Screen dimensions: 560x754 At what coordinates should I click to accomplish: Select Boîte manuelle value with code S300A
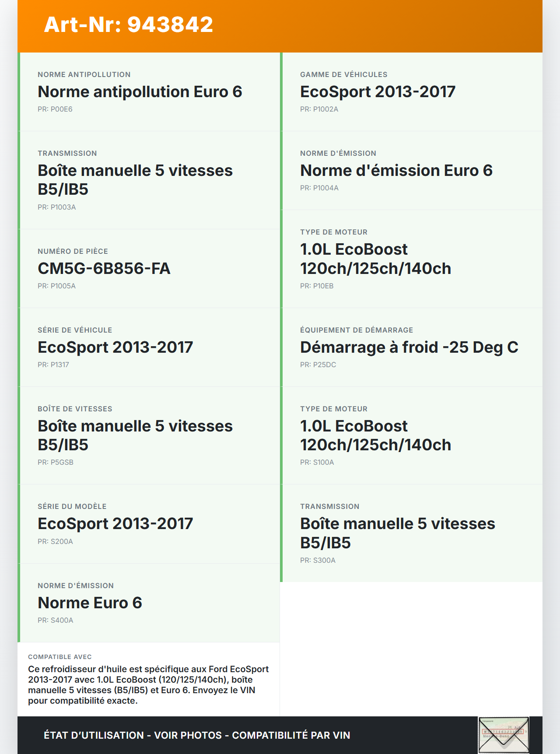tap(397, 533)
